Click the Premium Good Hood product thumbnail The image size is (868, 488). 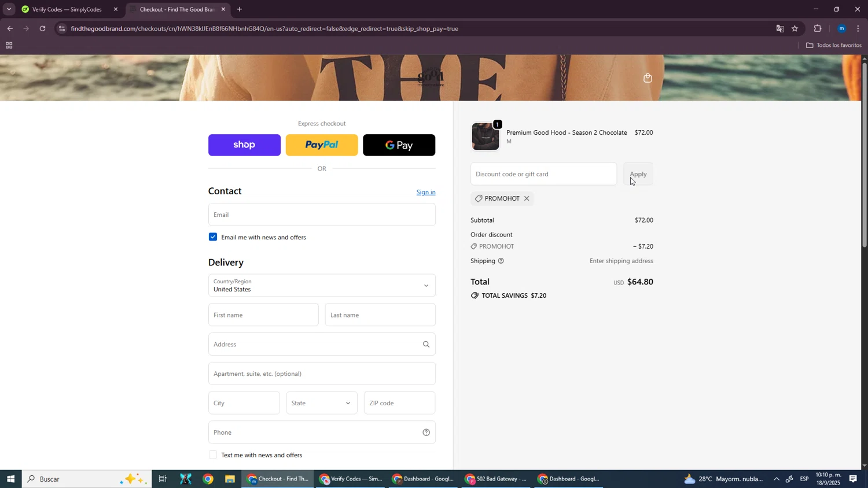[x=485, y=137]
